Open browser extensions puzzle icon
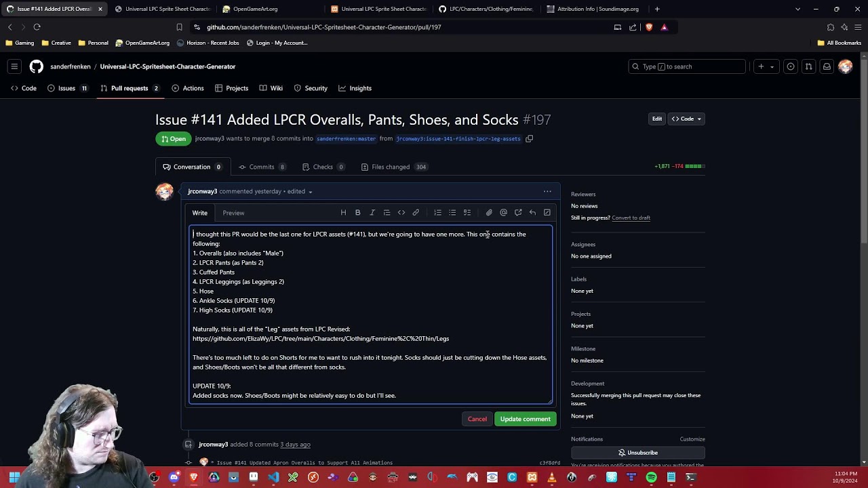Screen dimensions: 868x488 (x=831, y=27)
